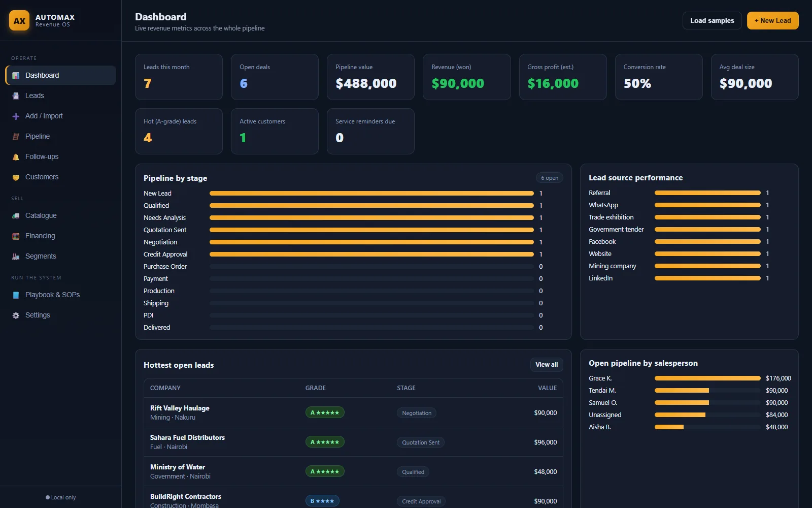Click the Conversion rate card
This screenshot has width=812, height=508.
pos(659,77)
